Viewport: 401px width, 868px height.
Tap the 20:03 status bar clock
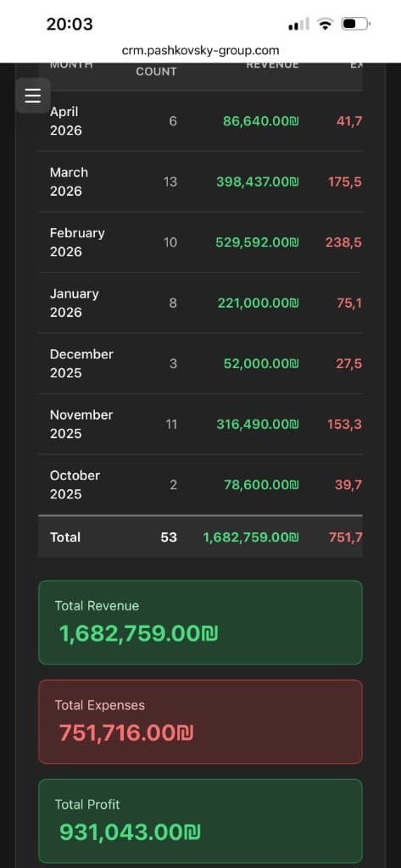[x=70, y=24]
